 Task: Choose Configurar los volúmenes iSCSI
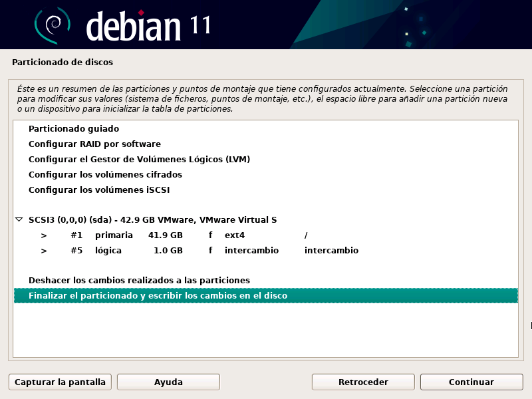(x=104, y=190)
